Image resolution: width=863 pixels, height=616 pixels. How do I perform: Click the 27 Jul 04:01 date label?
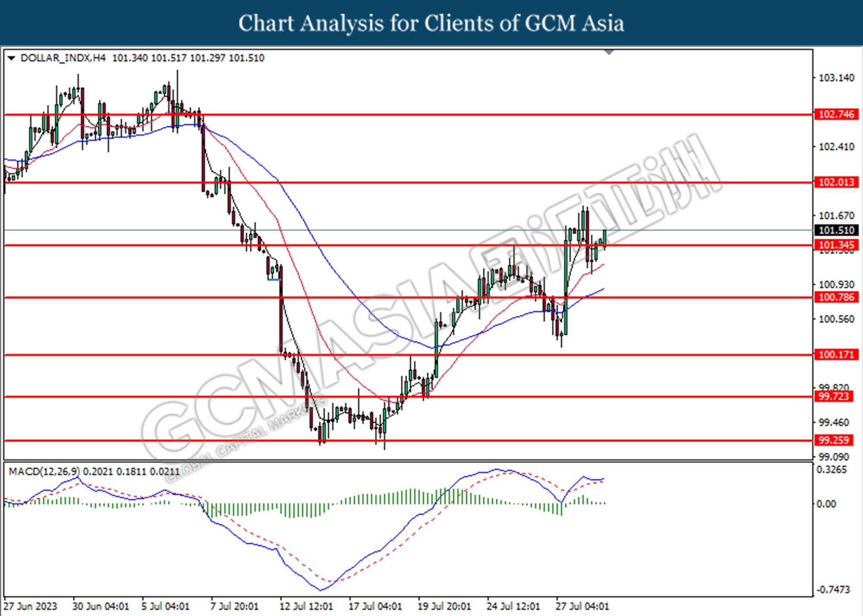[x=582, y=606]
